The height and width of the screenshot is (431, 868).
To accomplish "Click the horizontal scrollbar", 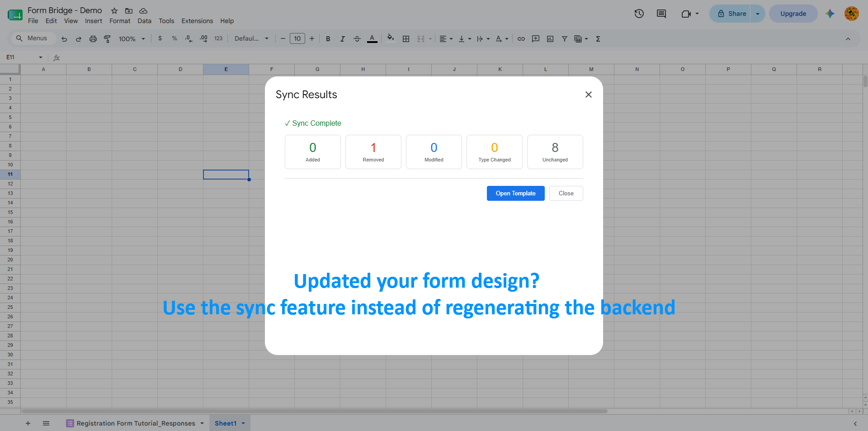I will coord(314,412).
